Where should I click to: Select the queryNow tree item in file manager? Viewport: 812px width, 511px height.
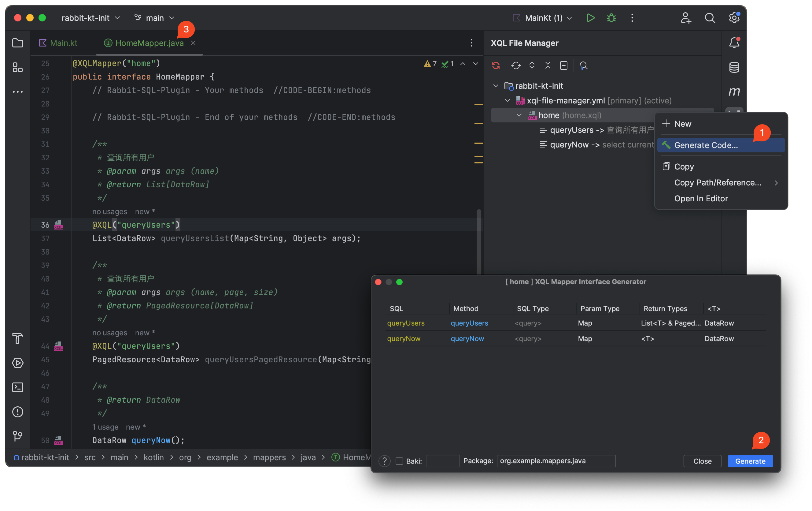[596, 144]
